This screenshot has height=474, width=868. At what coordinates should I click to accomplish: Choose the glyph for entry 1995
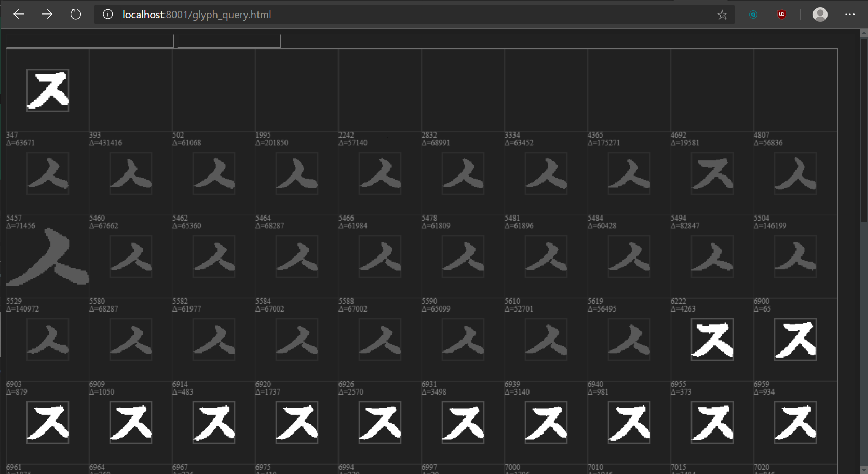(297, 173)
